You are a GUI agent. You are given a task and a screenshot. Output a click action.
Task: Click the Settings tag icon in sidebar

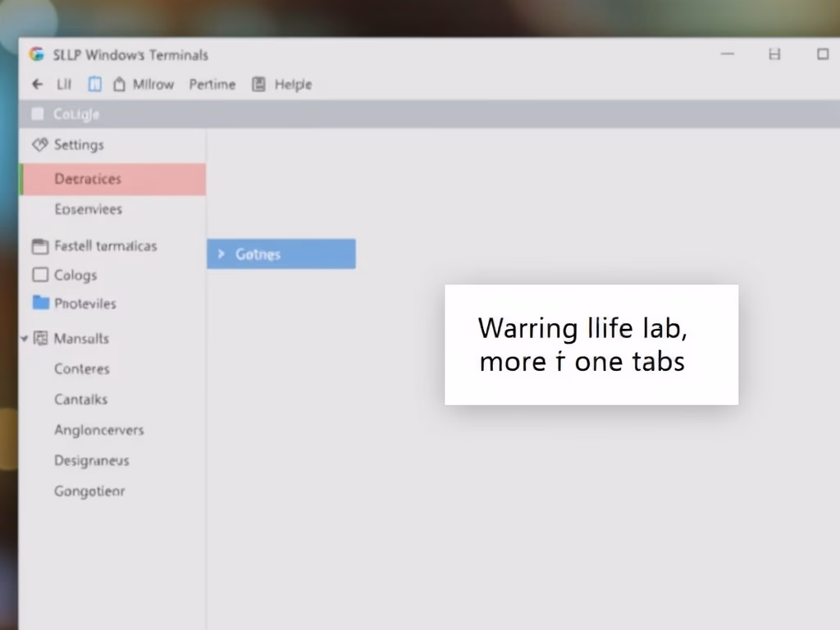point(40,145)
